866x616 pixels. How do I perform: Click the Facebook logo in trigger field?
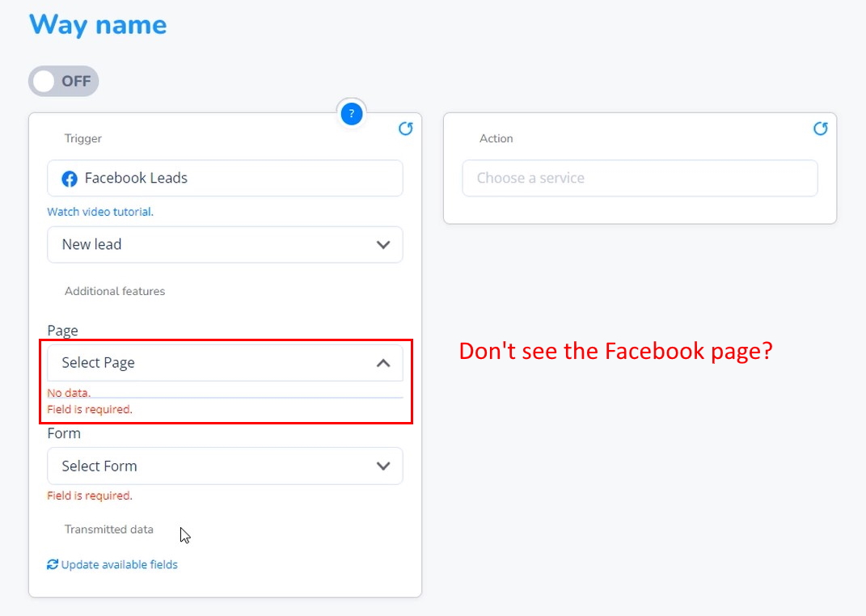click(70, 179)
